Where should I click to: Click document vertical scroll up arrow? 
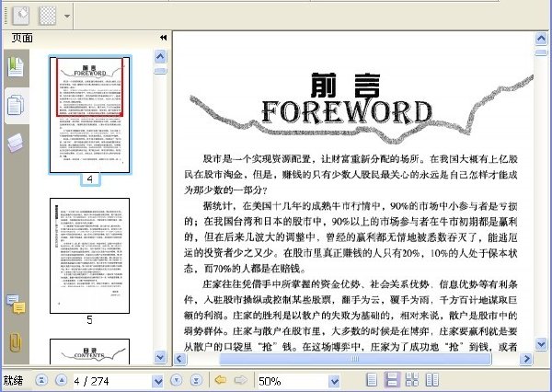(x=541, y=38)
